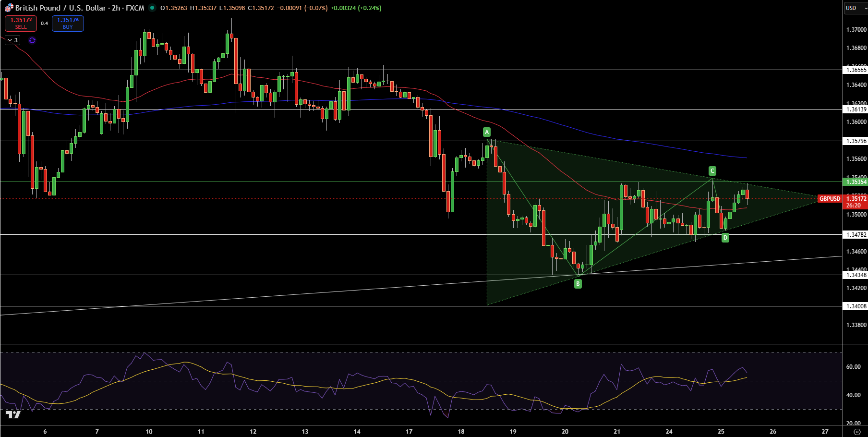868x437 pixels.
Task: Click the GBP/USD flag icon beside the title
Action: tap(9, 8)
